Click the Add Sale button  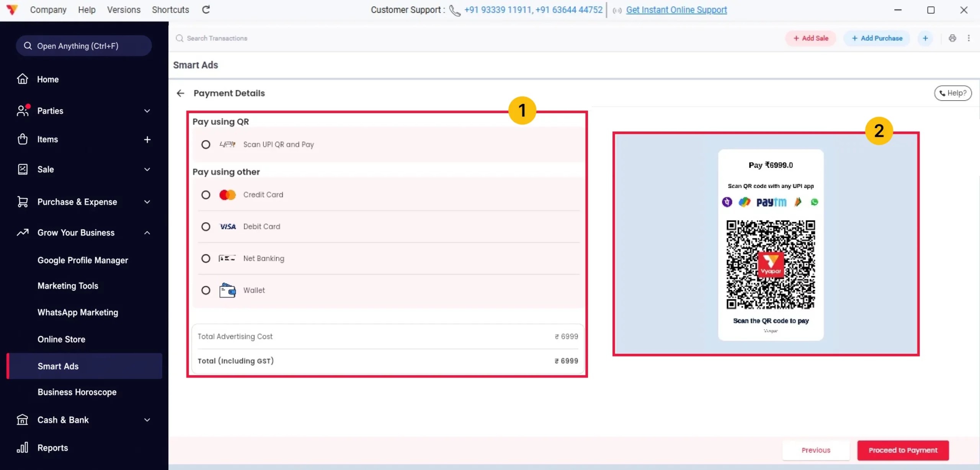pos(810,38)
